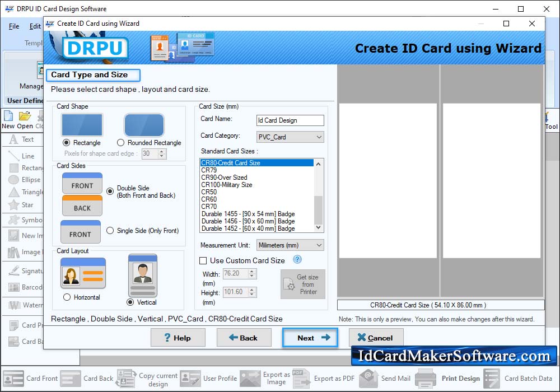This screenshot has width=560, height=392.
Task: Click card sizes list scroll-up arrow
Action: point(319,164)
